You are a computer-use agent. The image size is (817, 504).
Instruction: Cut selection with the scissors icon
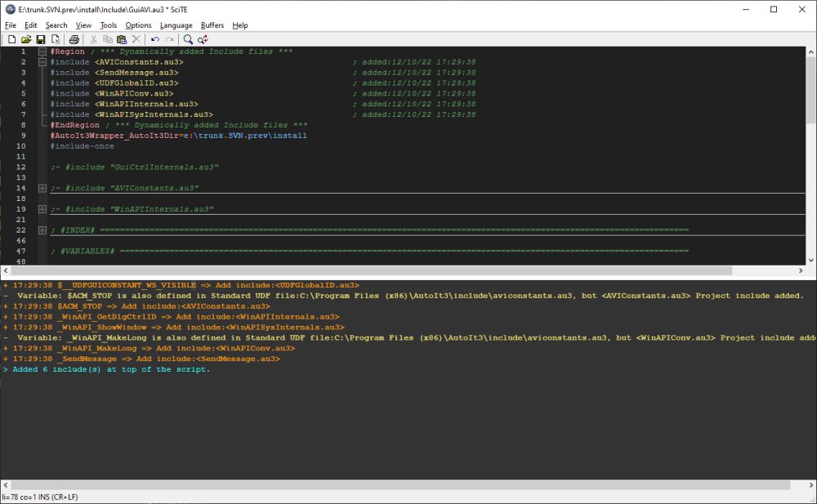pos(93,39)
